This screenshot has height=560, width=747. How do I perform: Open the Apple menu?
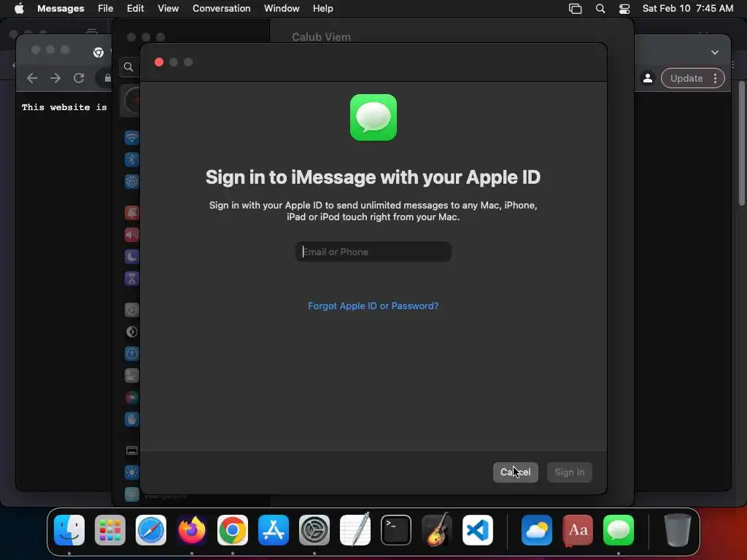coord(19,8)
